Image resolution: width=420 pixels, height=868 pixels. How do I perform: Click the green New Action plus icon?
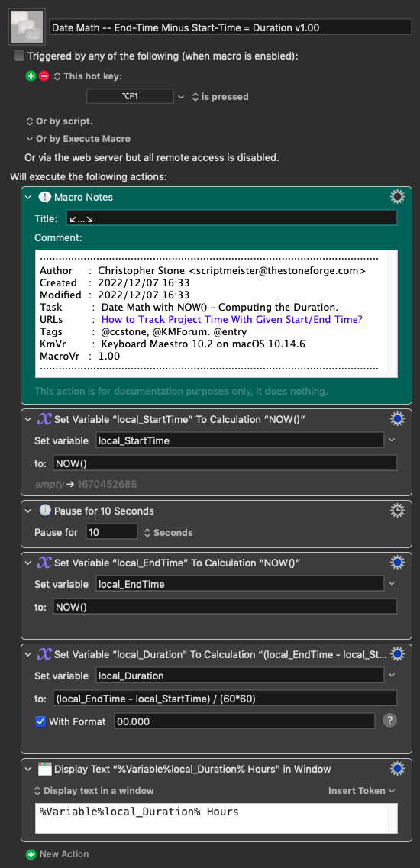[31, 854]
